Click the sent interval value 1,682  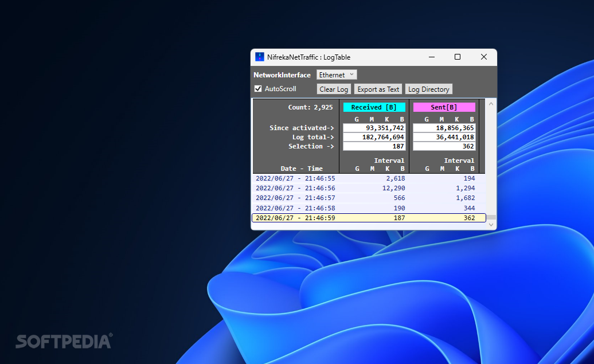[x=465, y=198]
